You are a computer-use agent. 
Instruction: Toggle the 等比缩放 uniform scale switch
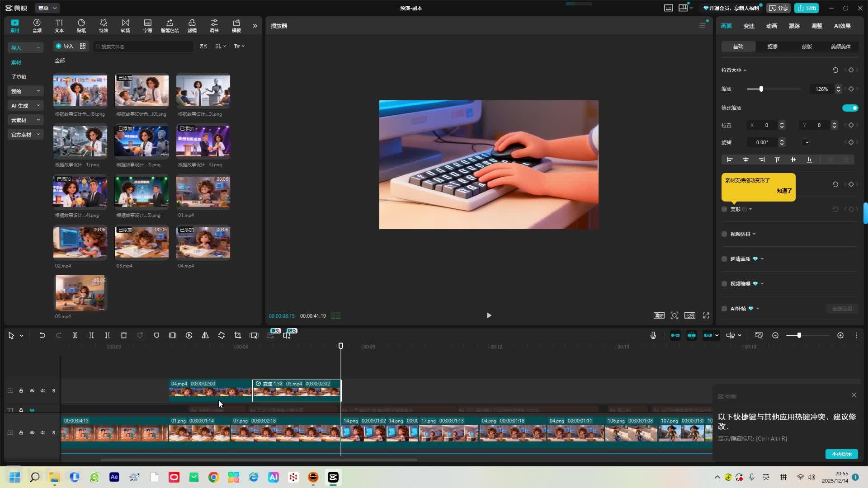click(850, 108)
